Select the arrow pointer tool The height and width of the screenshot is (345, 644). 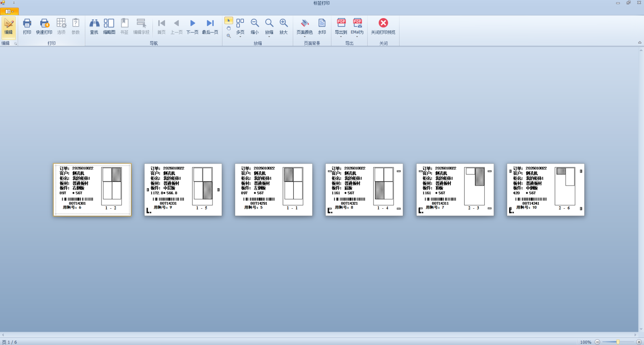pos(229,21)
